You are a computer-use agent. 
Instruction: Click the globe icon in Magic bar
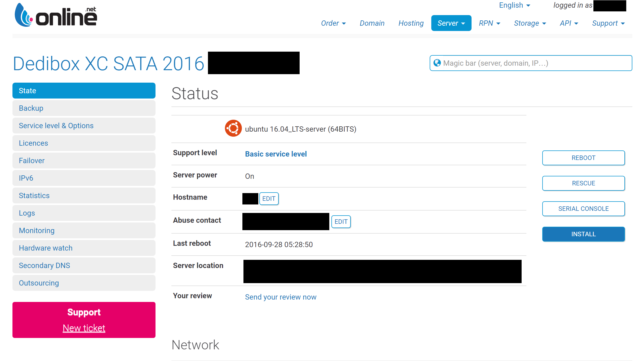point(437,63)
